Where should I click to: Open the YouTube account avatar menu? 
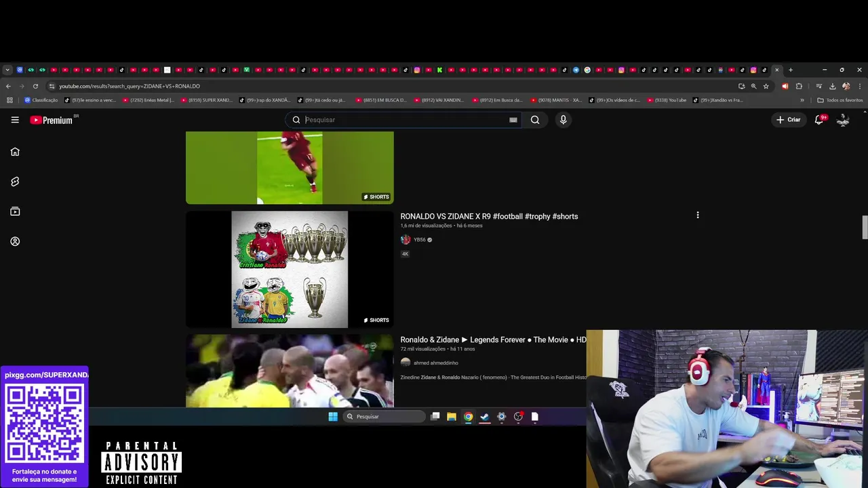point(843,120)
